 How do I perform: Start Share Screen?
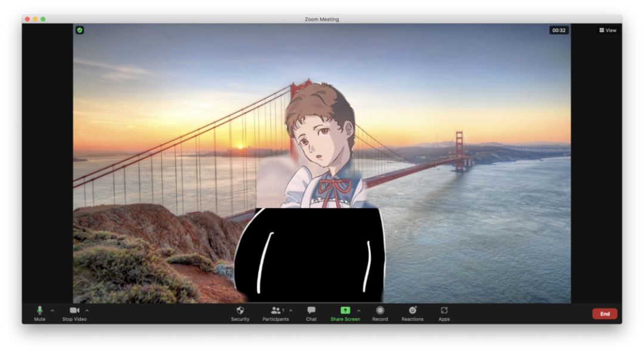click(x=345, y=314)
